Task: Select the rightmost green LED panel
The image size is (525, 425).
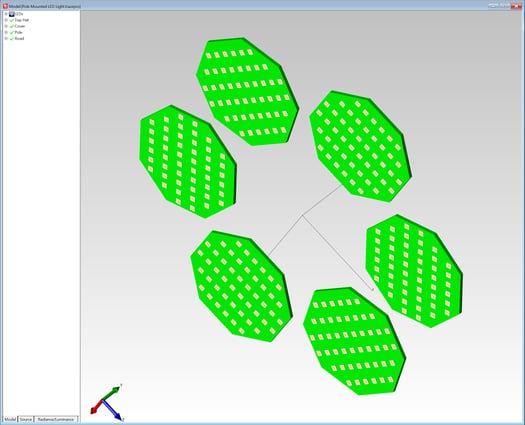Action: 414,271
